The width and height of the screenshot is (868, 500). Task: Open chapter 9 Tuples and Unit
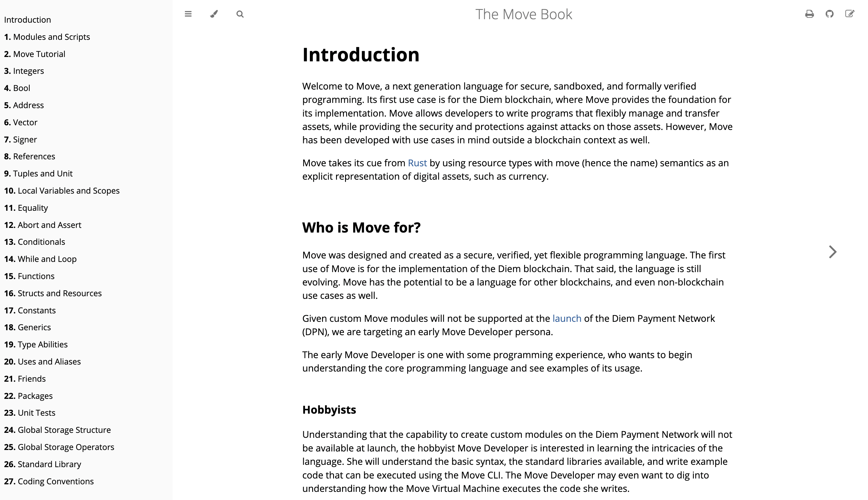38,174
